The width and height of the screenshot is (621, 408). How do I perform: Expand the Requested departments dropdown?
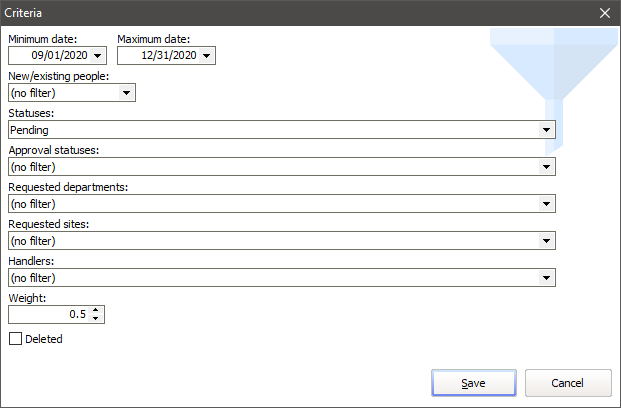coord(546,204)
